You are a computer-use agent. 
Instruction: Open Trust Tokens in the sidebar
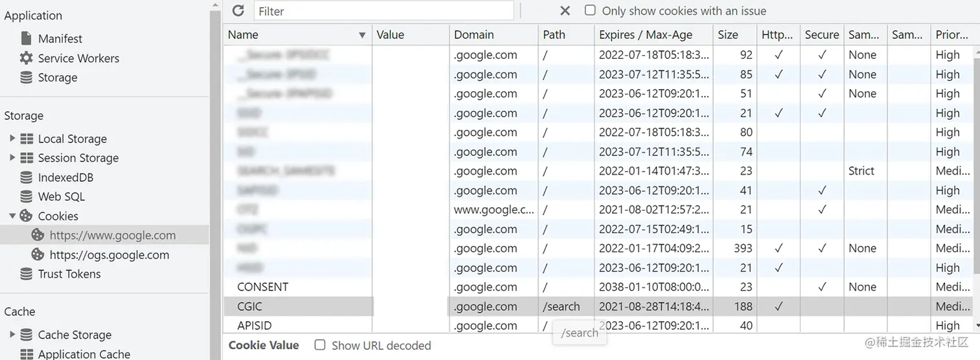tap(69, 274)
